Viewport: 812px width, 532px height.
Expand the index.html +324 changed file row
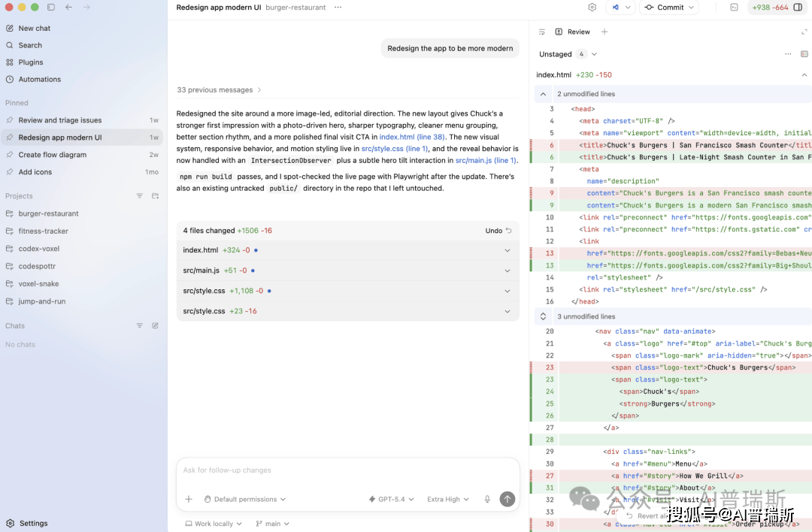347,250
